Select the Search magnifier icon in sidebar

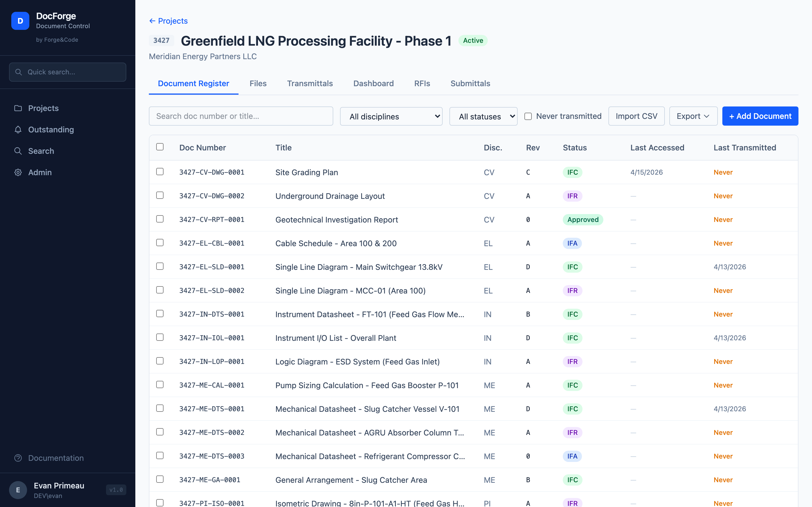pyautogui.click(x=18, y=151)
